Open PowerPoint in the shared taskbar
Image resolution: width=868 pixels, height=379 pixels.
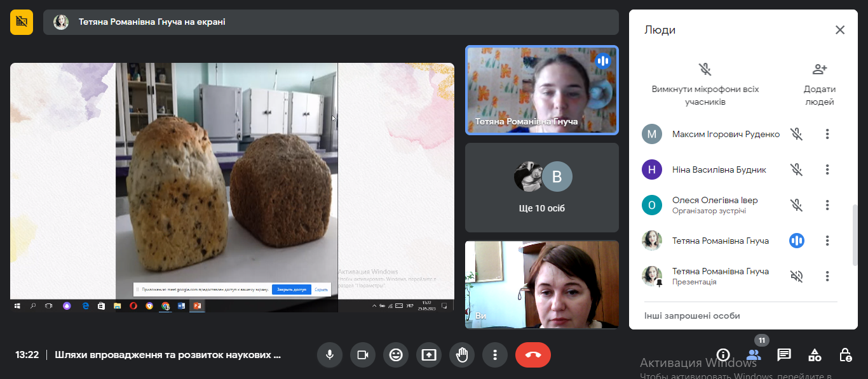tap(197, 306)
